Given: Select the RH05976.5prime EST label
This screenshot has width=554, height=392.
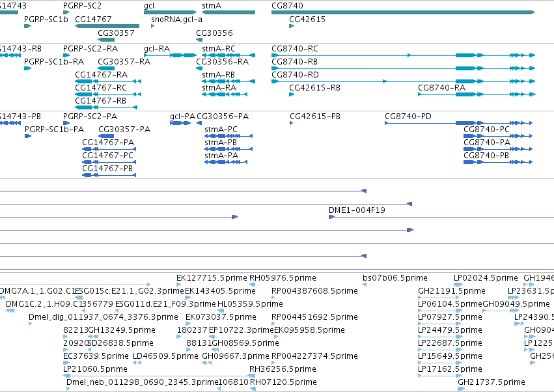Looking at the screenshot, I should point(283,278).
